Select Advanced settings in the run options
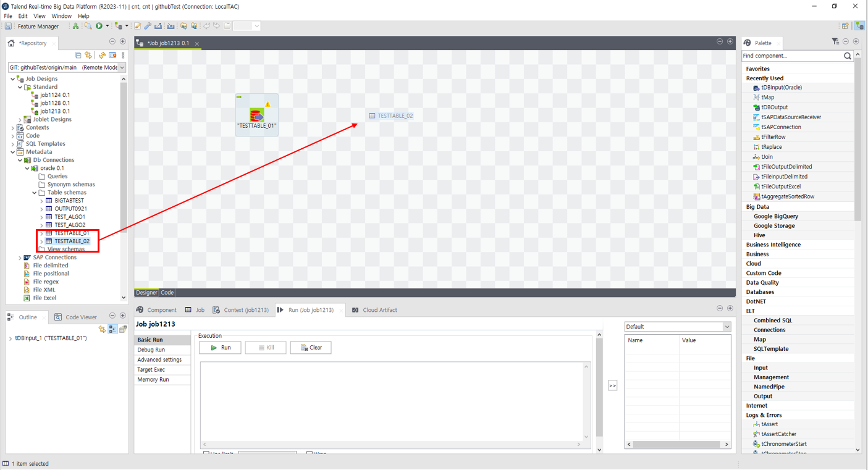The image size is (868, 470). coord(162,360)
